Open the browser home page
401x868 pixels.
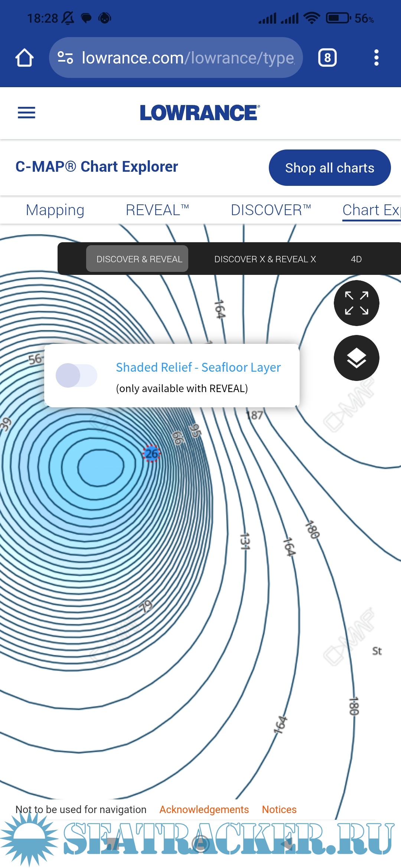click(x=25, y=58)
